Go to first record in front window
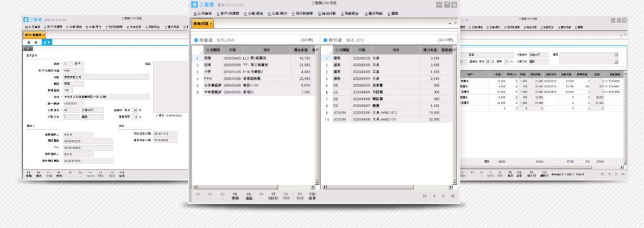Image resolution: width=644 pixels, height=228 pixels. 424,196
